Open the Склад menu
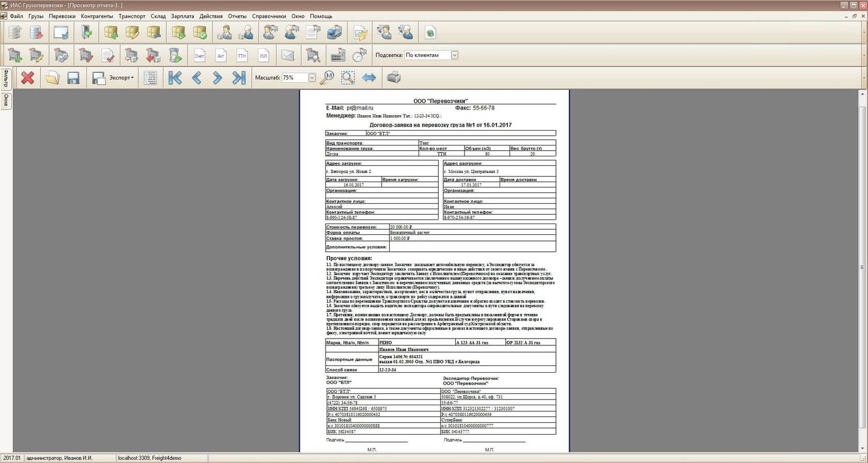The height and width of the screenshot is (463, 868). click(x=158, y=16)
